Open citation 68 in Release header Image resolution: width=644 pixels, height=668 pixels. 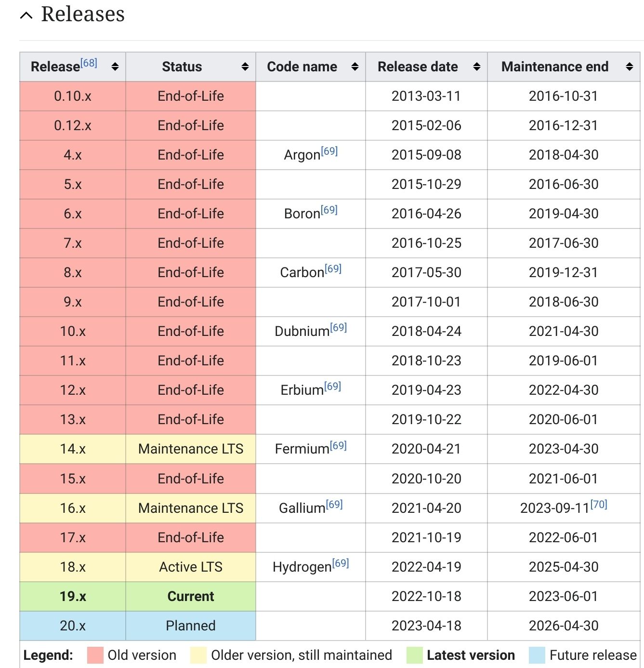[x=89, y=63]
